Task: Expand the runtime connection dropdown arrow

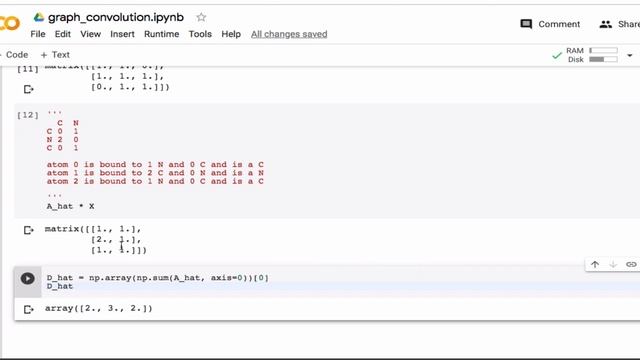Action: pos(630,55)
